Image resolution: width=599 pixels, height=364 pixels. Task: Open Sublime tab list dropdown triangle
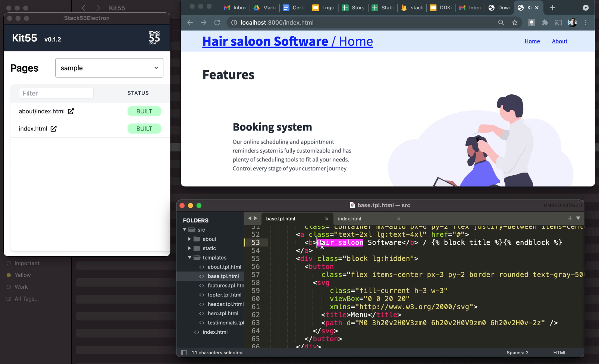(x=578, y=218)
